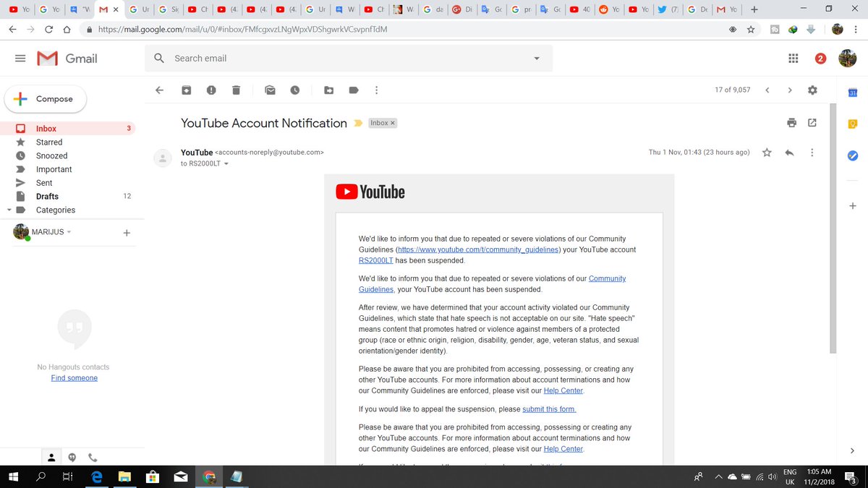Expand the search options dropdown arrow

(x=537, y=59)
